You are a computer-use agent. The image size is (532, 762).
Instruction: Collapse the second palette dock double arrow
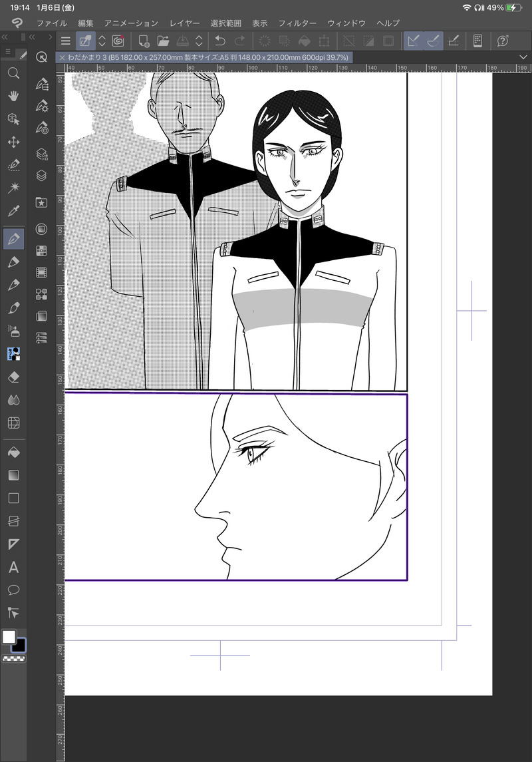click(x=32, y=37)
